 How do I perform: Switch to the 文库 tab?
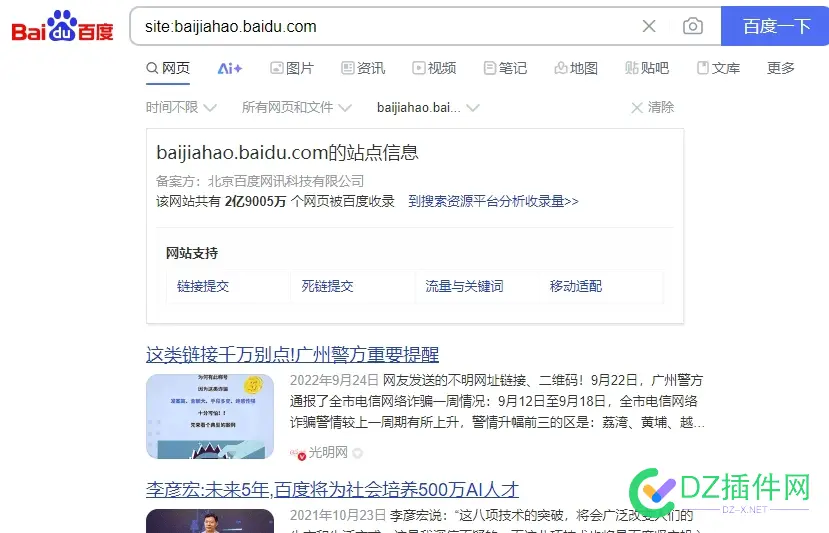(718, 68)
